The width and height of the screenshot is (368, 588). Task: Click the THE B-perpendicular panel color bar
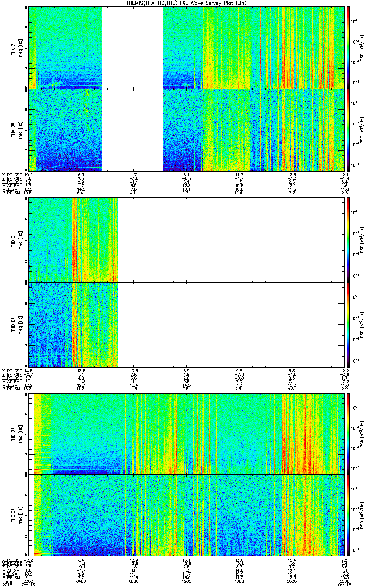[x=348, y=434]
